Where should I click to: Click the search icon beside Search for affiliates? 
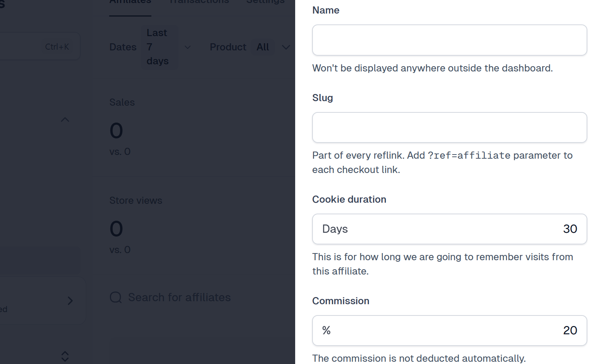116,297
